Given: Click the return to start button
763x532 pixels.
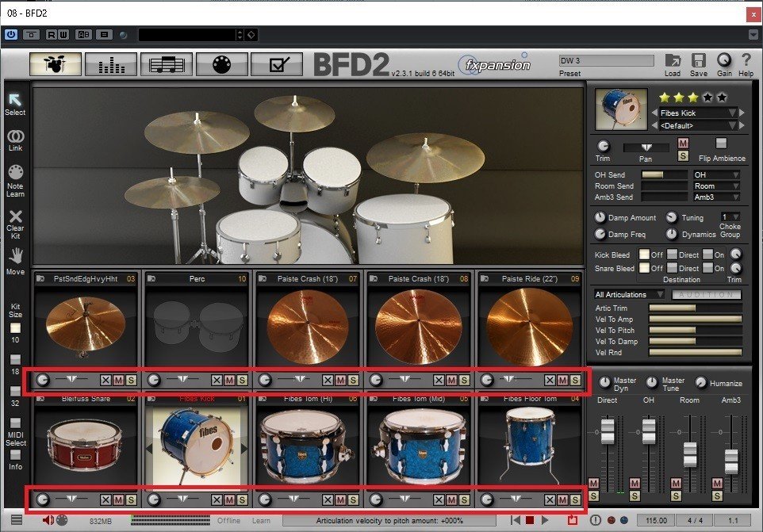Looking at the screenshot, I should tap(516, 520).
